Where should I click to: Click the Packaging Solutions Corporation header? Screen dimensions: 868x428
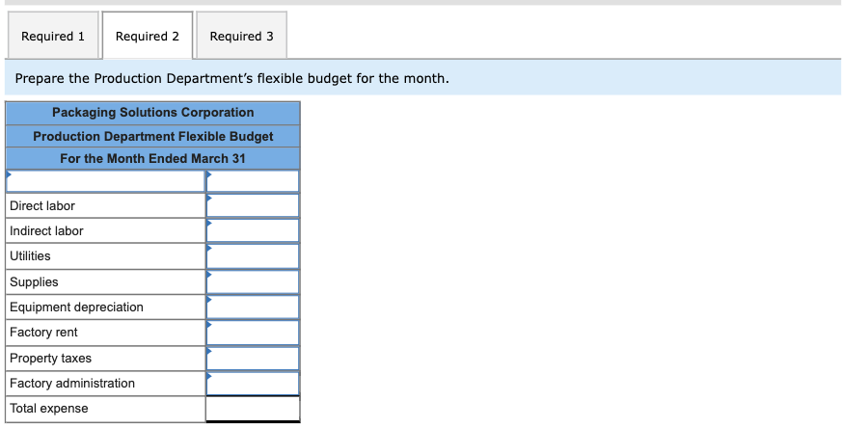click(152, 113)
